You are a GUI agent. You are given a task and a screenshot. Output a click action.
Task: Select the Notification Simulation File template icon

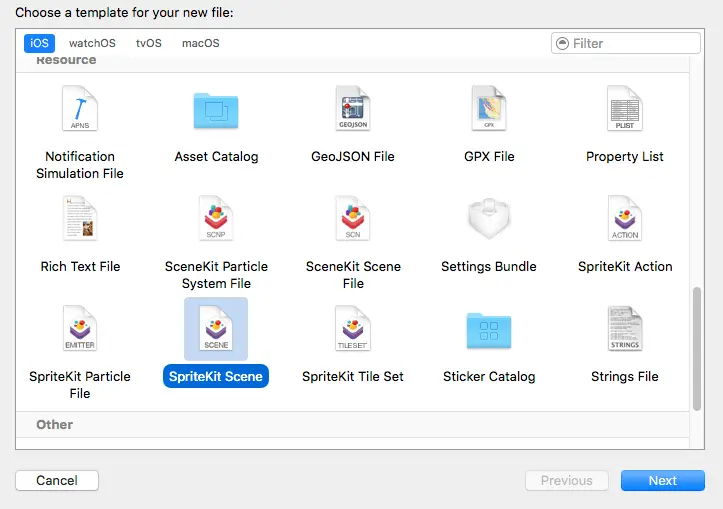click(80, 109)
